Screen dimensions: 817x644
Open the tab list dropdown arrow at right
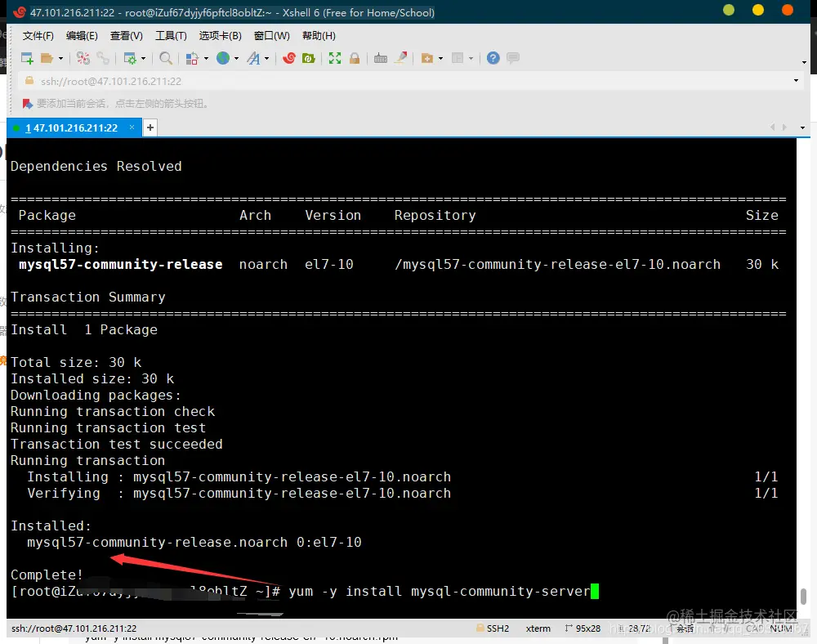coord(802,127)
